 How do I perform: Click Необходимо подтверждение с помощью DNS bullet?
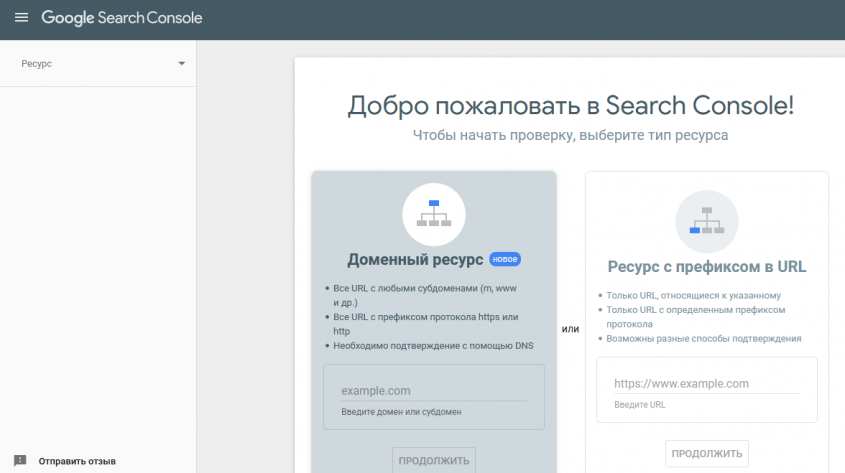tap(433, 346)
